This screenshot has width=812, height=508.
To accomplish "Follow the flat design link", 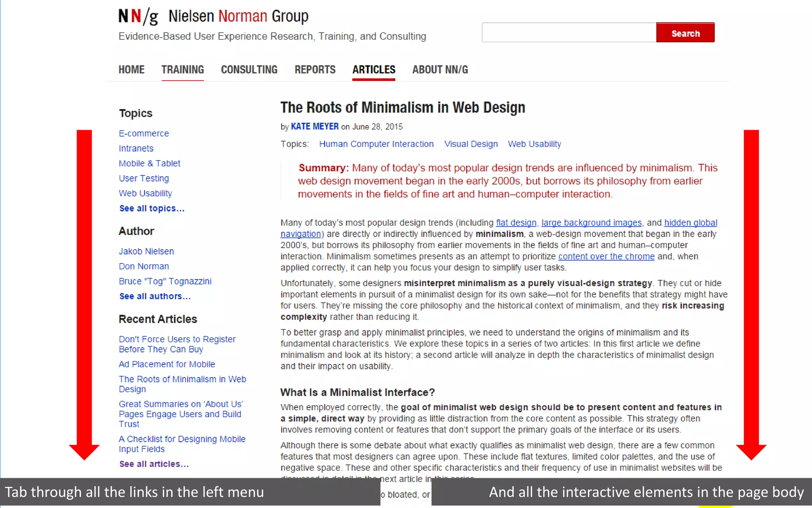I will click(516, 223).
